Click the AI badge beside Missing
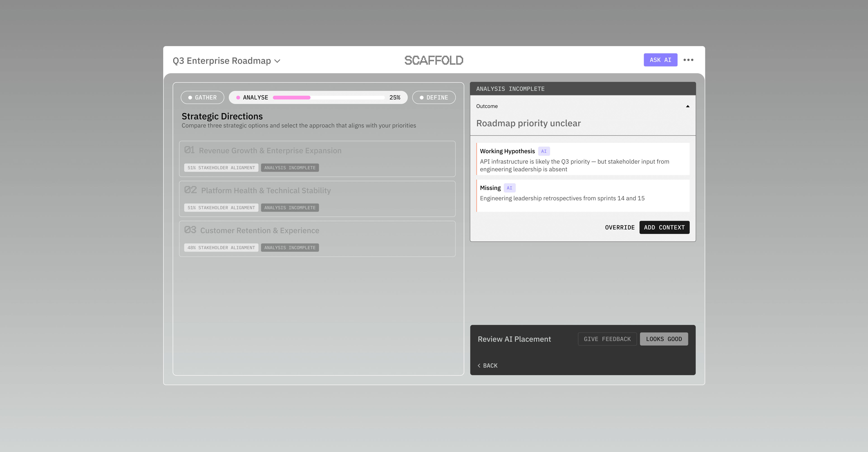This screenshot has width=868, height=452. tap(509, 188)
